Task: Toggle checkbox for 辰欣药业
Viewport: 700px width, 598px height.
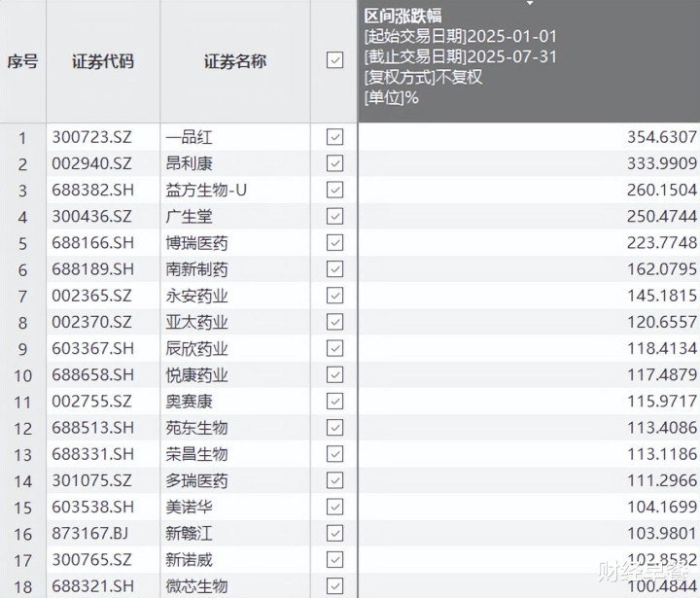Action: pyautogui.click(x=334, y=348)
